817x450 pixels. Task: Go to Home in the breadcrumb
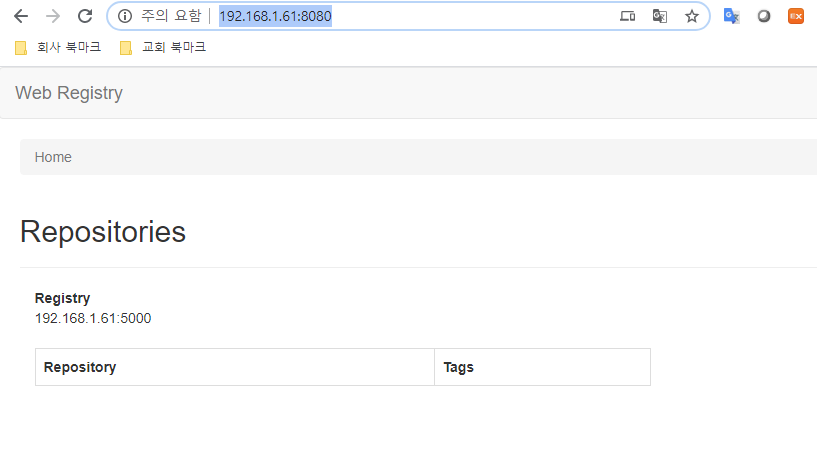tap(53, 157)
